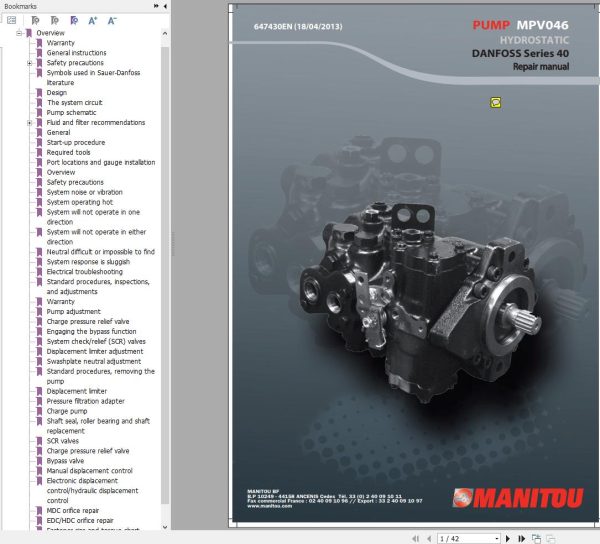600x544 pixels.
Task: Open the MDC orifice repair bookmark
Action: pyautogui.click(x=73, y=510)
